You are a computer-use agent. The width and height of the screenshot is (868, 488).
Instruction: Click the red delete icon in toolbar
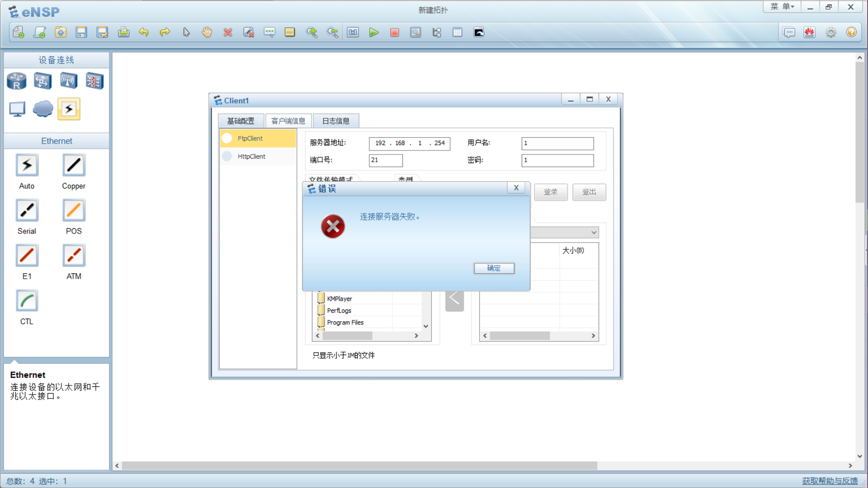[228, 32]
